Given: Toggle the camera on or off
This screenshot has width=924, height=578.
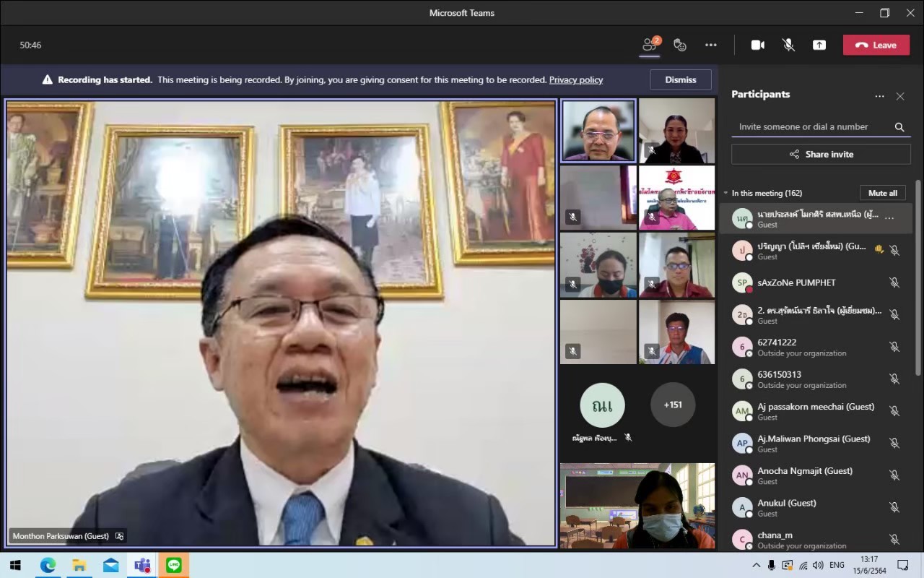Looking at the screenshot, I should [x=757, y=45].
